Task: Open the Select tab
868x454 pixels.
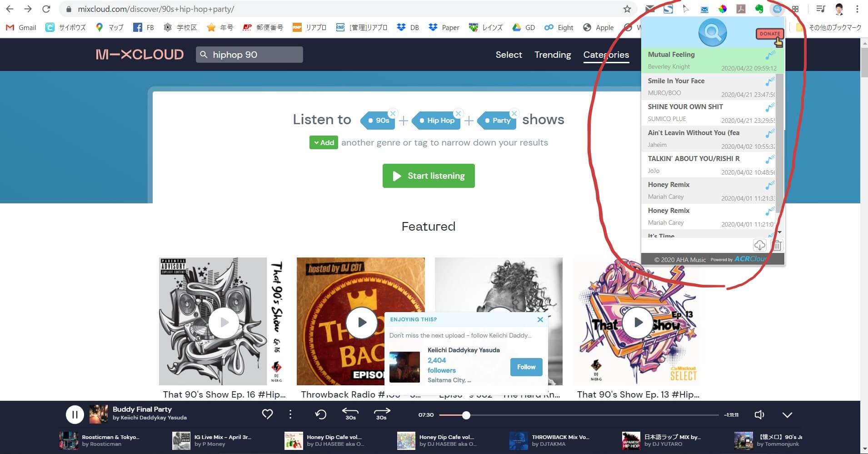Action: tap(509, 55)
